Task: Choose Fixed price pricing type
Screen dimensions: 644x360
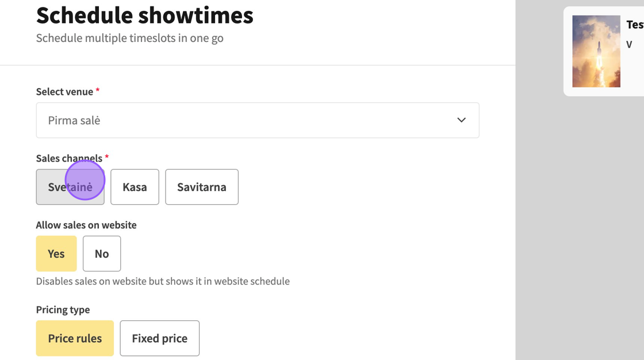Action: tap(159, 338)
